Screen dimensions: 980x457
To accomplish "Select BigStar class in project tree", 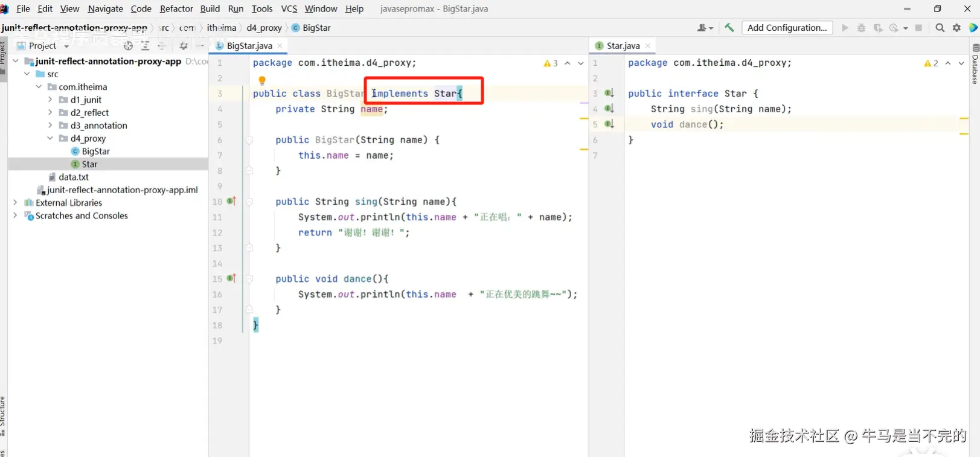I will (x=91, y=151).
